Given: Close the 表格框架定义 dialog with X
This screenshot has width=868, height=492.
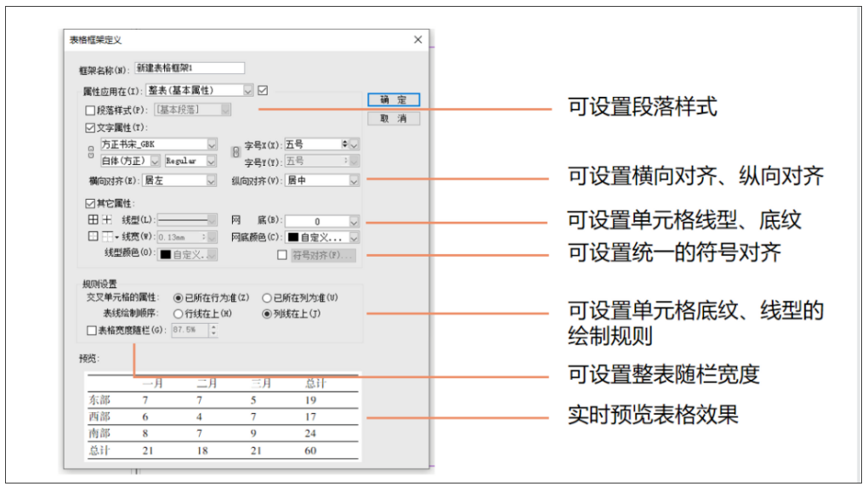Looking at the screenshot, I should point(417,40).
